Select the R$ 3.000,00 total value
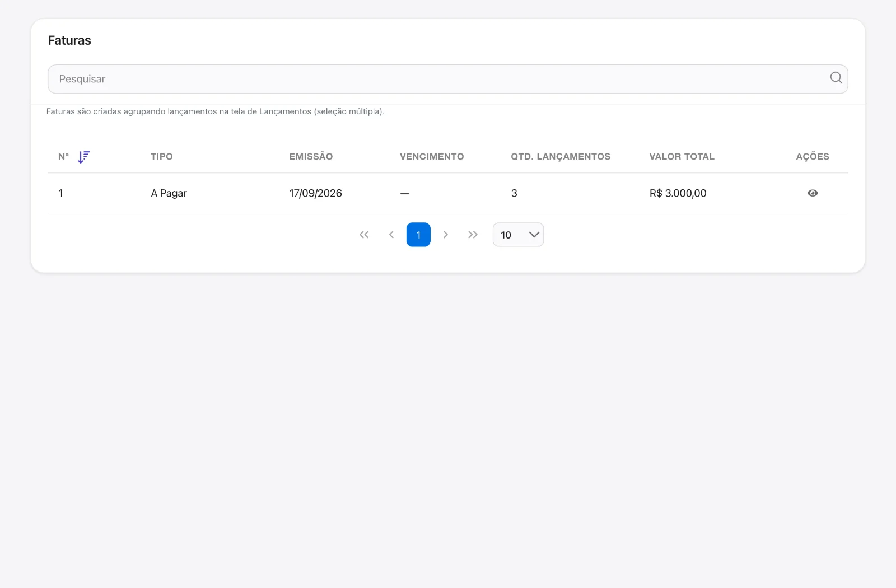Viewport: 896px width, 588px height. click(x=678, y=193)
